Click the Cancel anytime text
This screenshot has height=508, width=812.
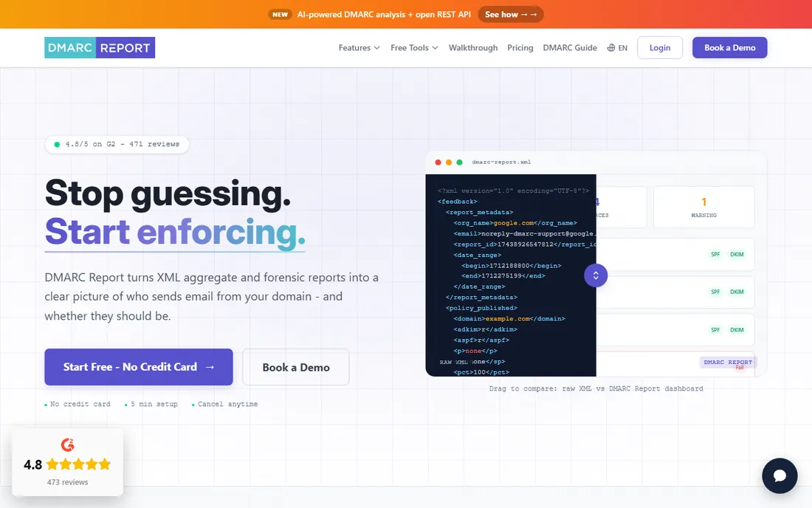click(227, 404)
